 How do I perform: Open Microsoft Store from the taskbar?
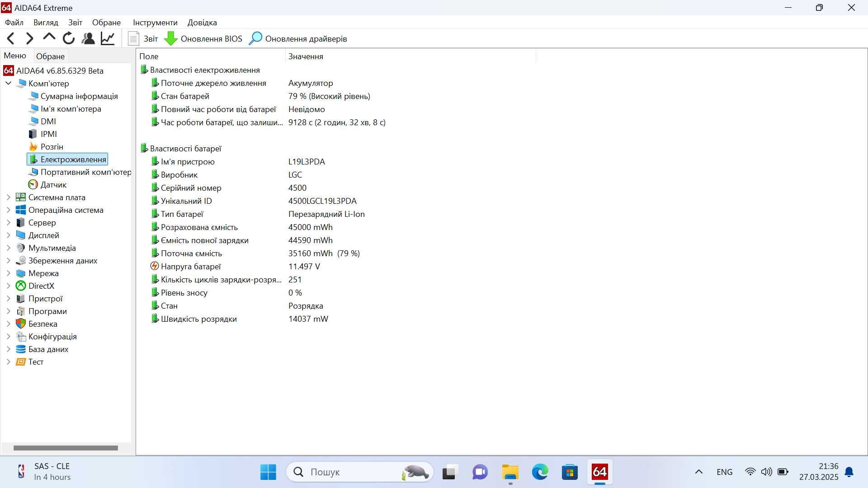tap(570, 472)
